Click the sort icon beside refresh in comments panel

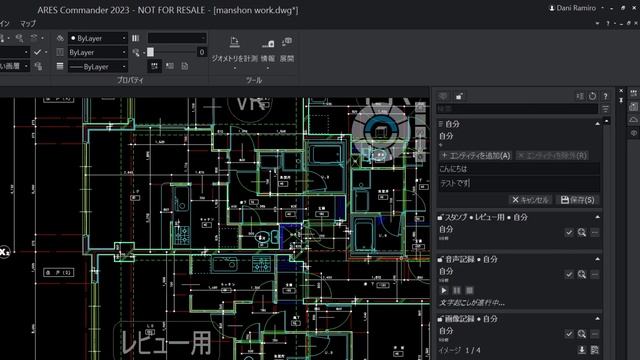click(580, 96)
